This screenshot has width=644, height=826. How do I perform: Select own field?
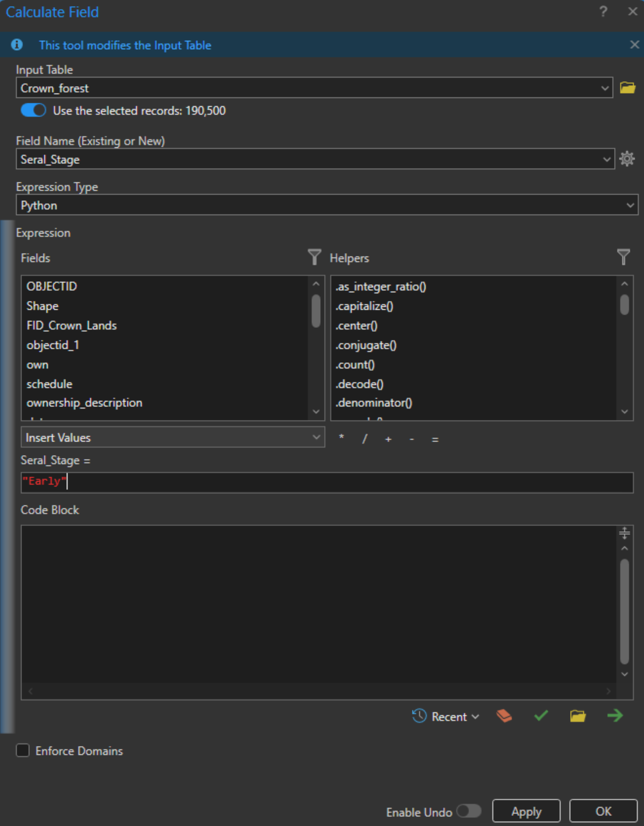[x=37, y=365]
